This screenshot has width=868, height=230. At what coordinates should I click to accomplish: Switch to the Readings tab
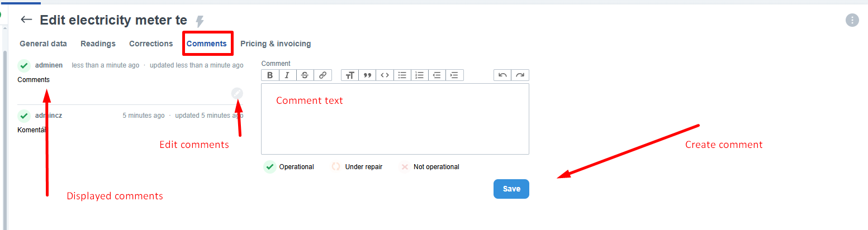(x=98, y=44)
